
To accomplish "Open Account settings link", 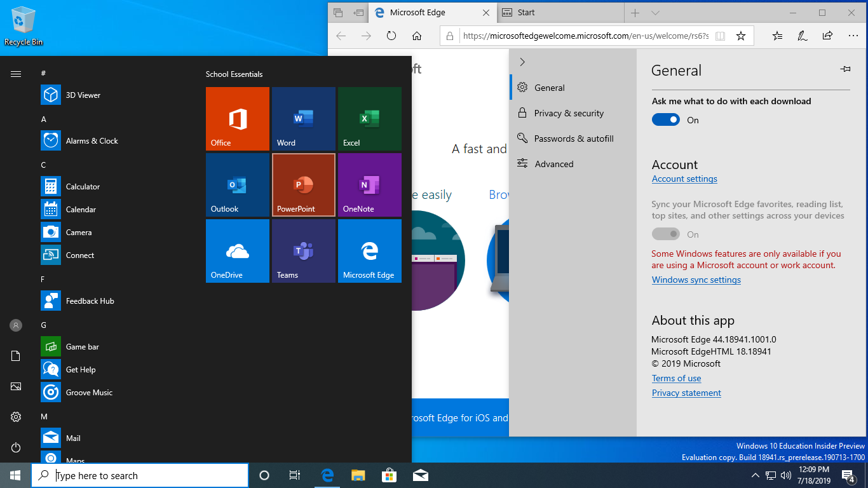I will (684, 179).
